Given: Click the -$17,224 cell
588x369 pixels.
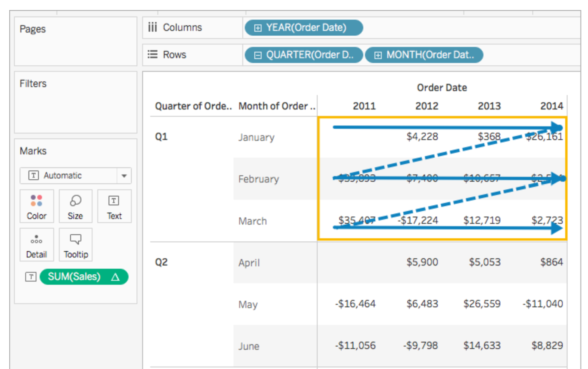Looking at the screenshot, I should tap(418, 220).
